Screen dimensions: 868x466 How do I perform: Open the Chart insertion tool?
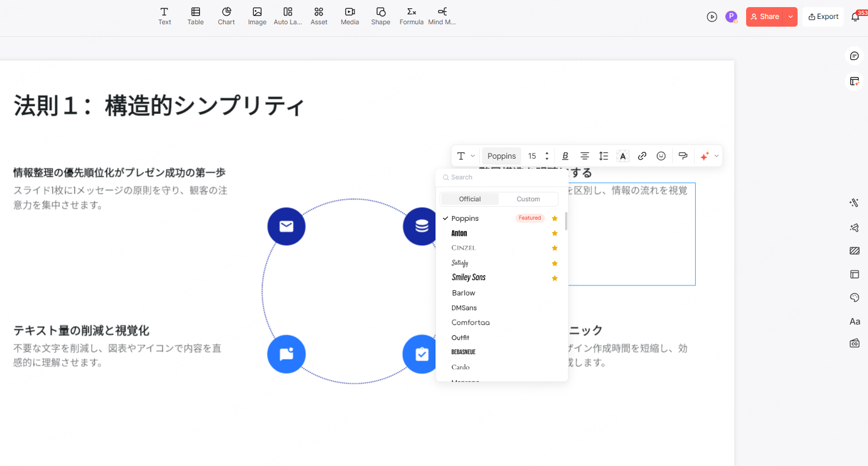[x=226, y=16]
